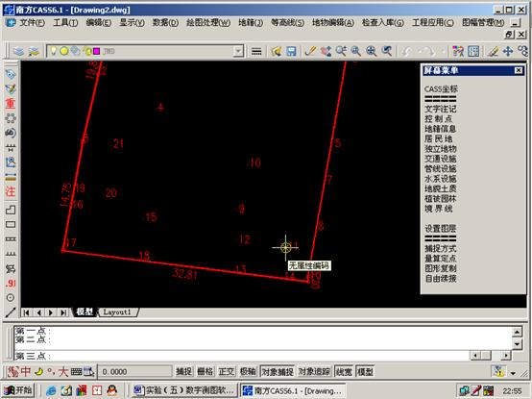
Task: Click the Internet Explorer quick launch icon
Action: [x=51, y=391]
